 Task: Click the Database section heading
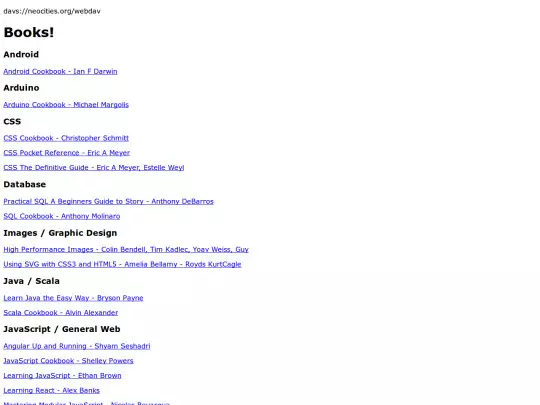(24, 185)
